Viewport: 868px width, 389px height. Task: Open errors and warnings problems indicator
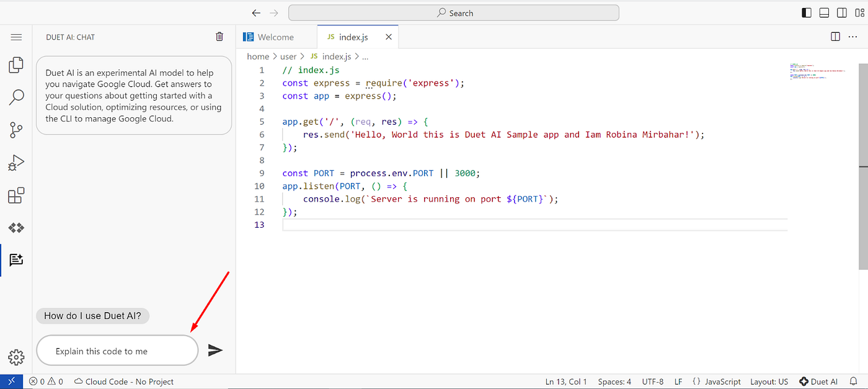(x=46, y=382)
